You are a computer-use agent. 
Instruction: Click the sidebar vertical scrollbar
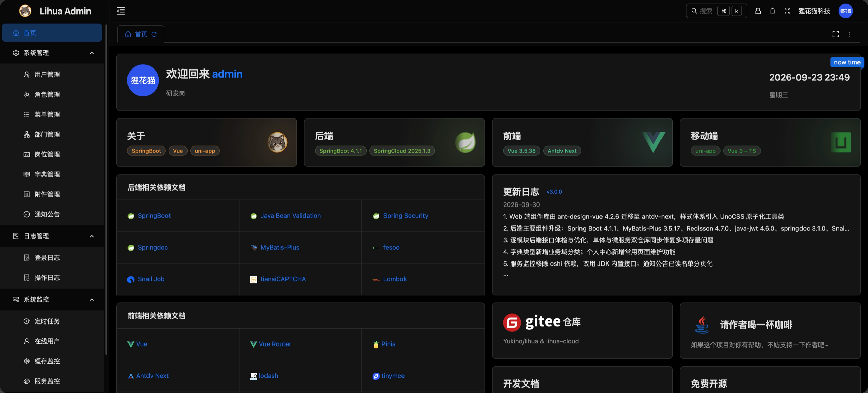[106, 190]
